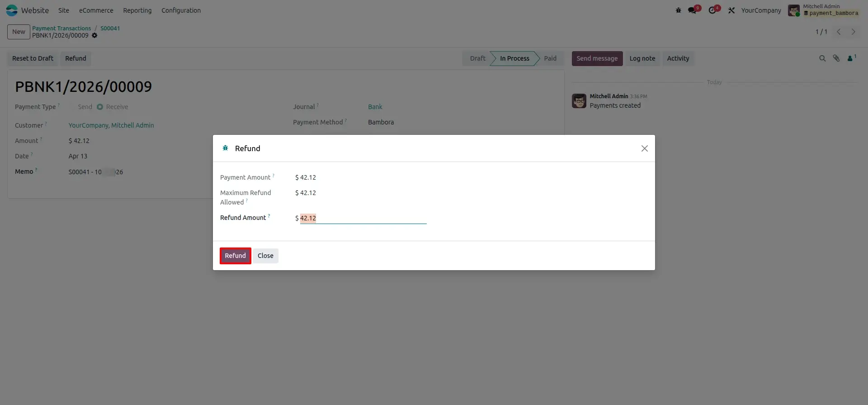
Task: Focus the Refund Amount input field
Action: pyautogui.click(x=363, y=218)
